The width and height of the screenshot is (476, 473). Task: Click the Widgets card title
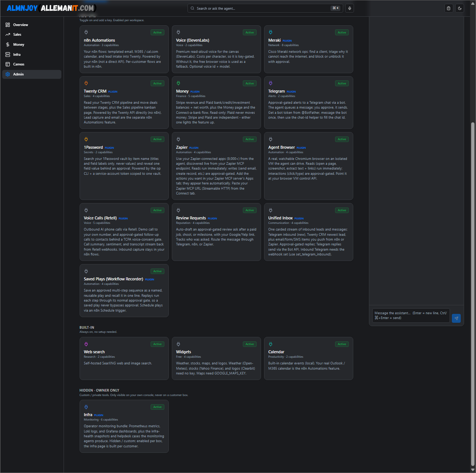tap(183, 352)
